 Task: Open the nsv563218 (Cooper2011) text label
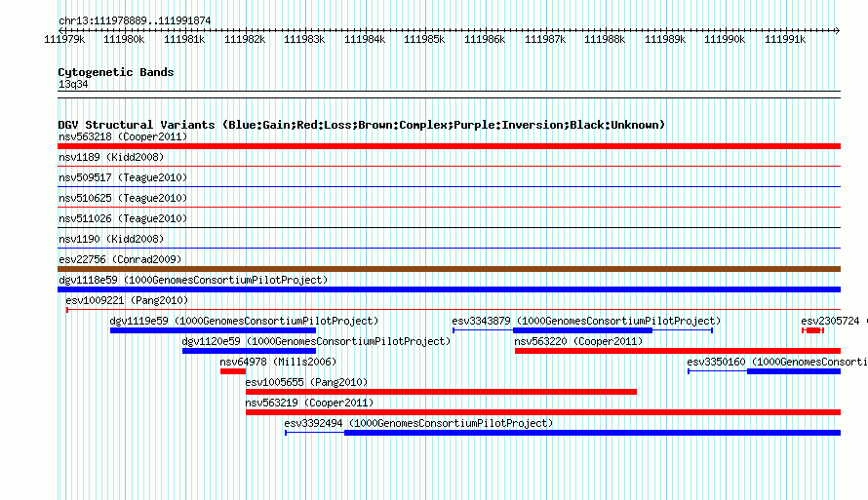click(x=123, y=136)
